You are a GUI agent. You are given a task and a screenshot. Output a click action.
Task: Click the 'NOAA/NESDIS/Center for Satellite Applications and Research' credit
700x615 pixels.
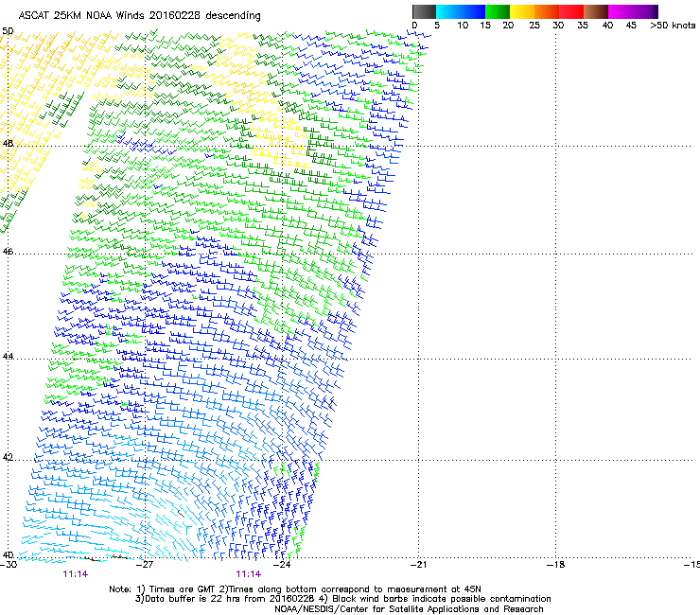[409, 609]
